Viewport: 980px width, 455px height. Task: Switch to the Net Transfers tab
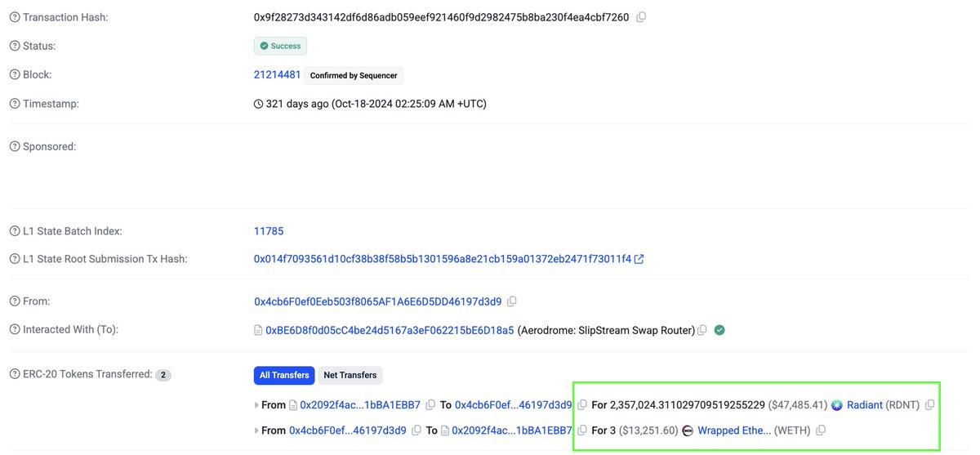point(350,375)
